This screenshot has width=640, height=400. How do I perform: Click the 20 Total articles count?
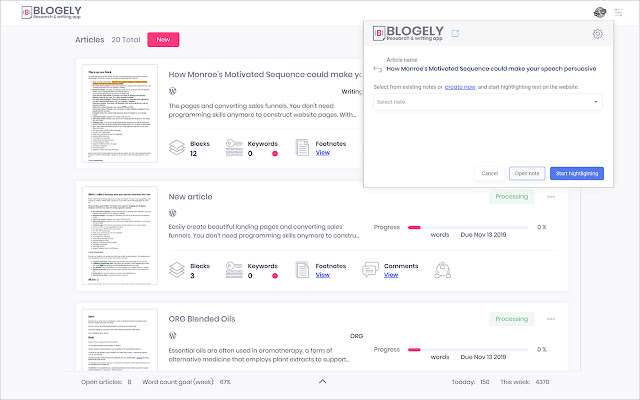coord(126,40)
